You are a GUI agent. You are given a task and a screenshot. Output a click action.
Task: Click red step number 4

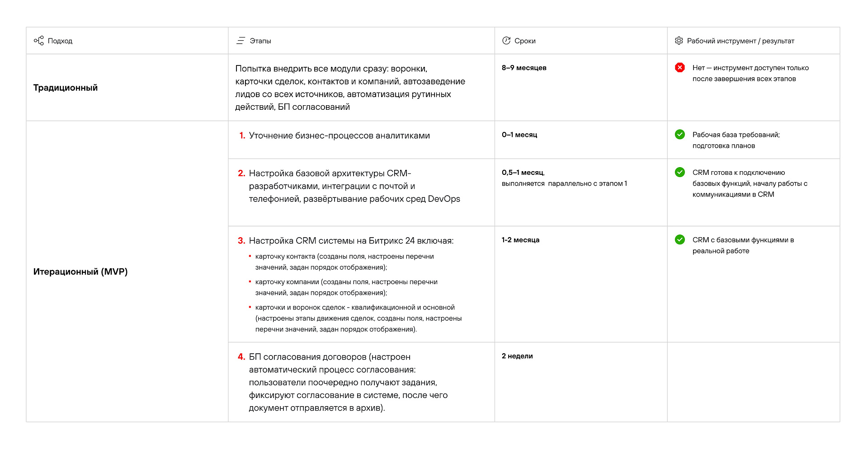(241, 357)
